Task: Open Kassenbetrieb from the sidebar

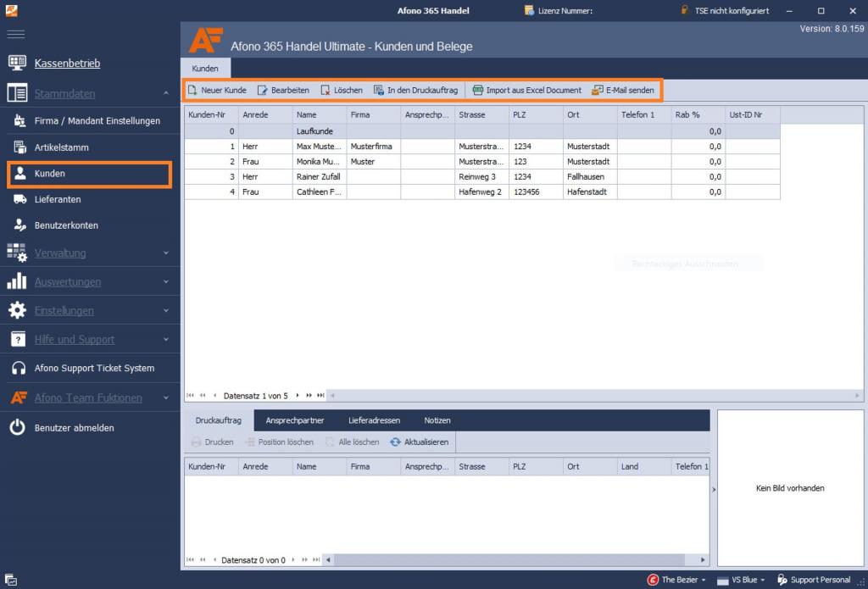Action: 67,63
